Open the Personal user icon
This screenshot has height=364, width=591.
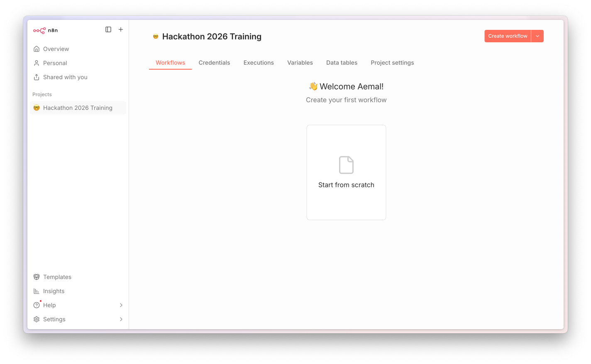tap(37, 63)
